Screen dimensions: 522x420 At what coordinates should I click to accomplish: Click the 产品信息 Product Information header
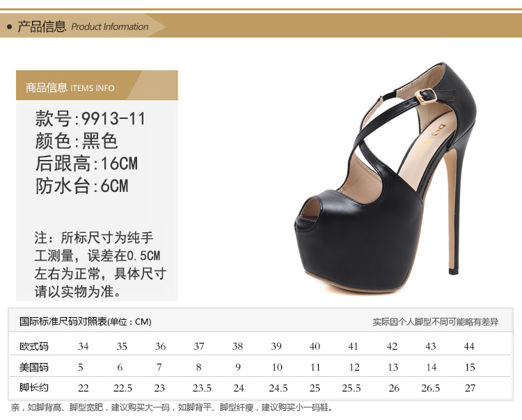click(82, 27)
